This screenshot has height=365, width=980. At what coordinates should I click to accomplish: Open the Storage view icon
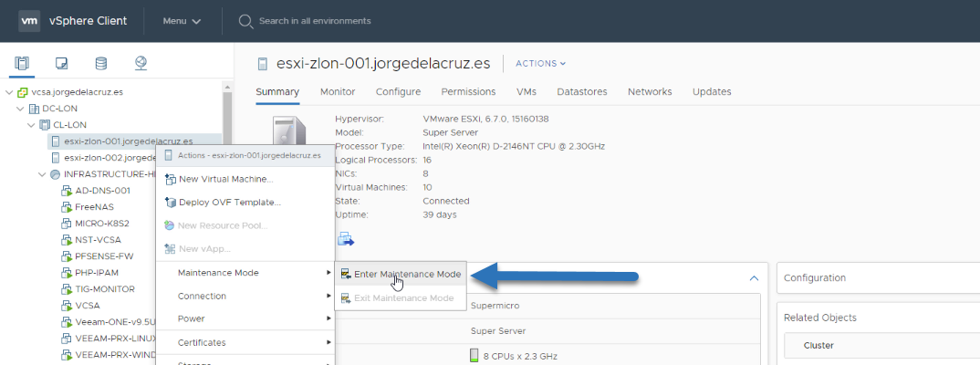click(100, 63)
